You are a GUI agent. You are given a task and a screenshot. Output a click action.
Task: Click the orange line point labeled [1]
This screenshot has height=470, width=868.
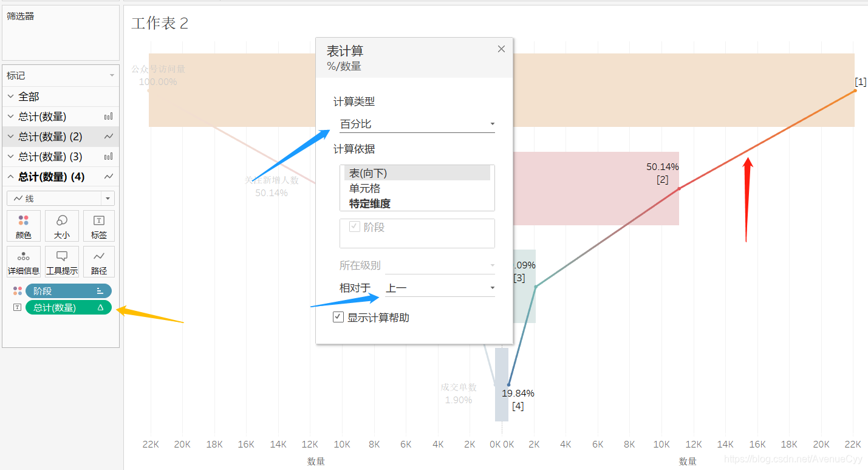(855, 90)
